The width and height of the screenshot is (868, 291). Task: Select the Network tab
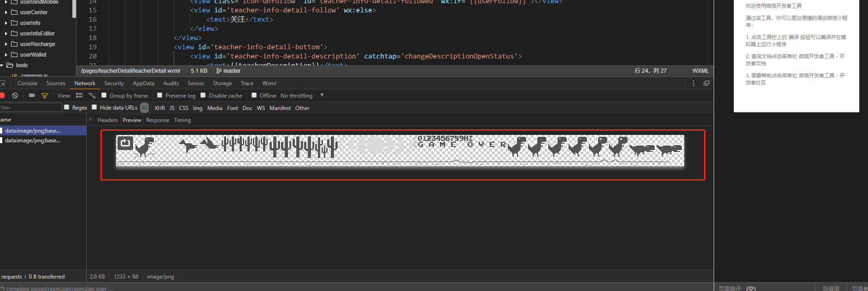tap(85, 83)
